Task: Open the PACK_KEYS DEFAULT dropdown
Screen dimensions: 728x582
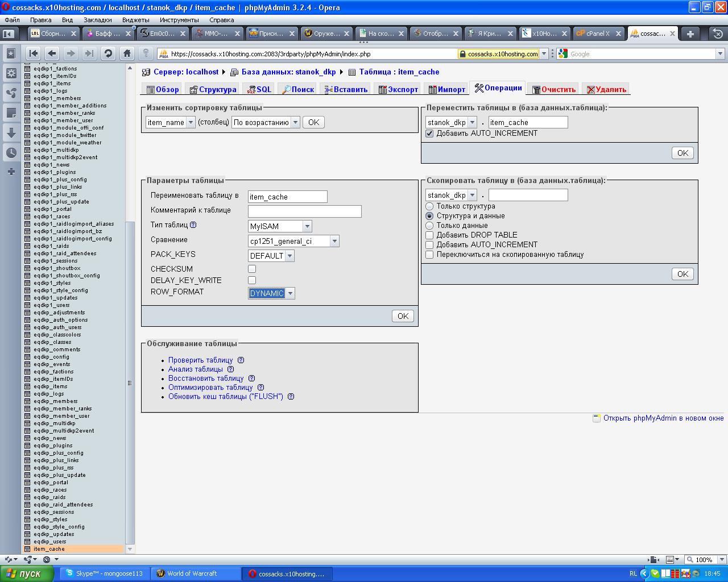Action: click(x=271, y=256)
